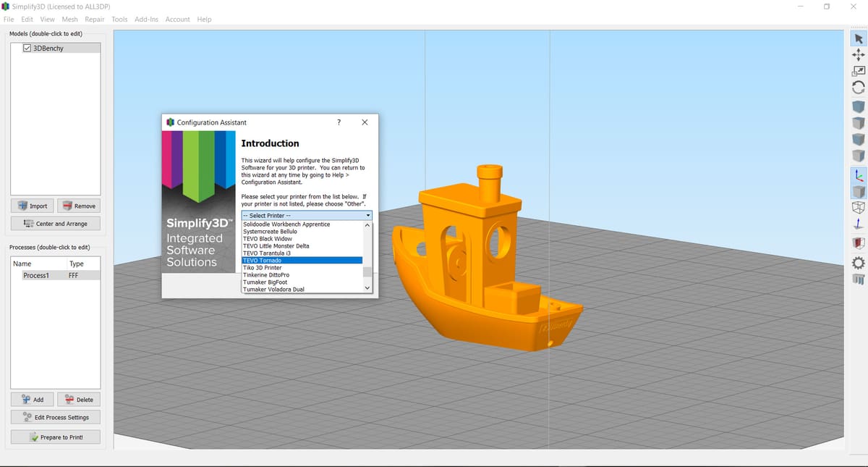Toggle the point normals display
This screenshot has height=467, width=868.
click(x=859, y=224)
